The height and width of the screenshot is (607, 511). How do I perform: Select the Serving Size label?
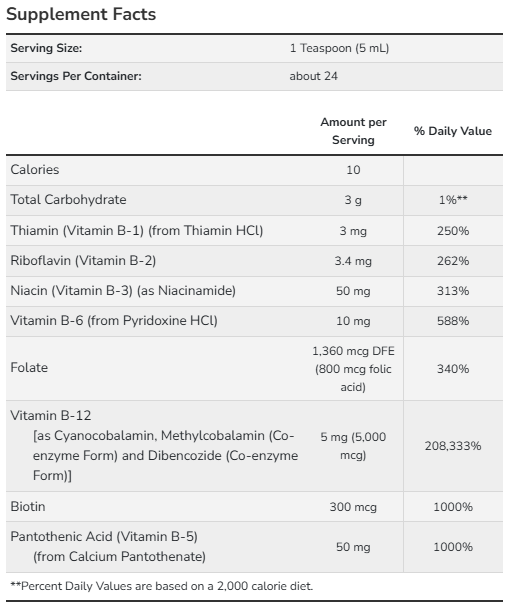[46, 48]
